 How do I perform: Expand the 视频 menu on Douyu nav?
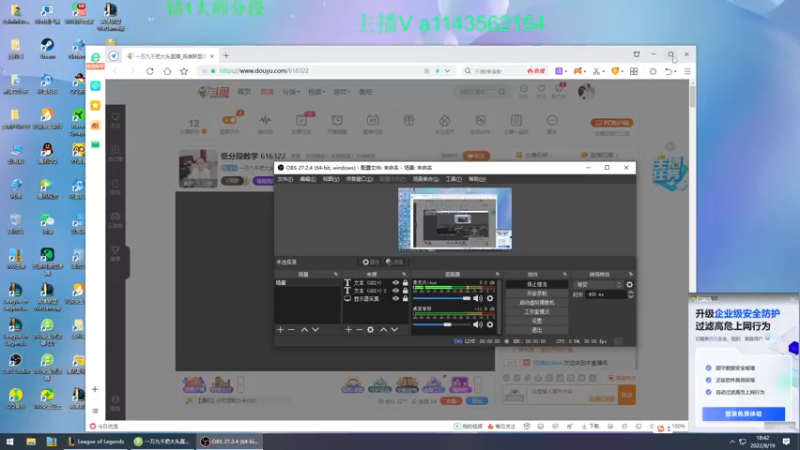coord(316,92)
